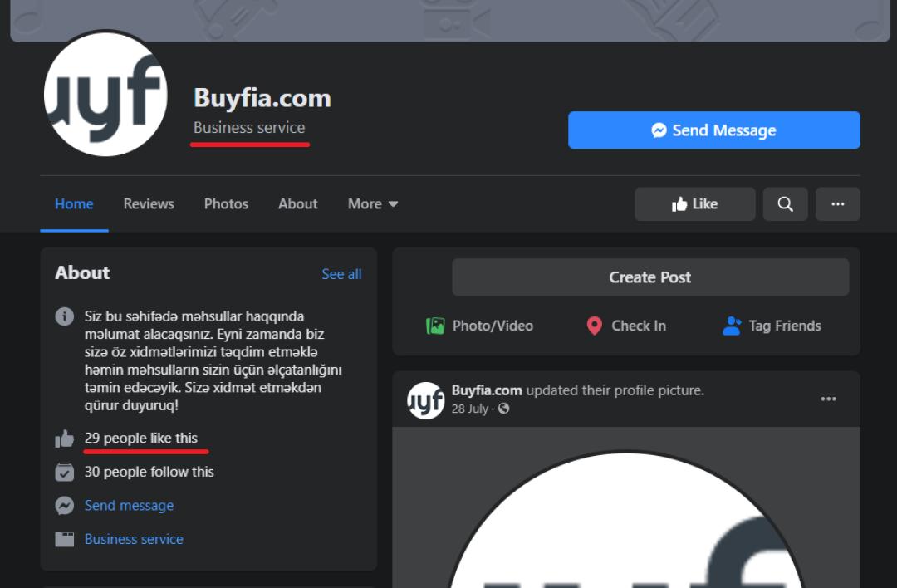The height and width of the screenshot is (588, 897).
Task: Click '29 people like this' text
Action: click(140, 439)
